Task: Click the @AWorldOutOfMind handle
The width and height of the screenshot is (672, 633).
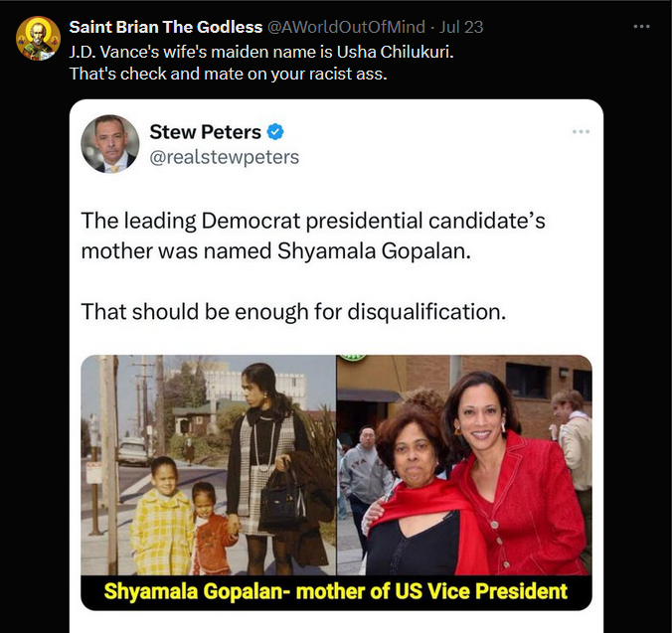Action: tap(343, 27)
